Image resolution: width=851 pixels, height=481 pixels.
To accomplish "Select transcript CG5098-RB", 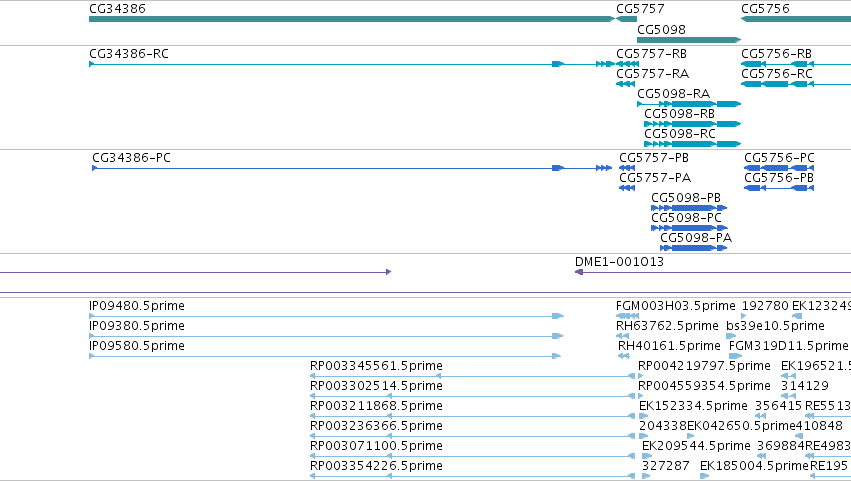I will click(693, 124).
